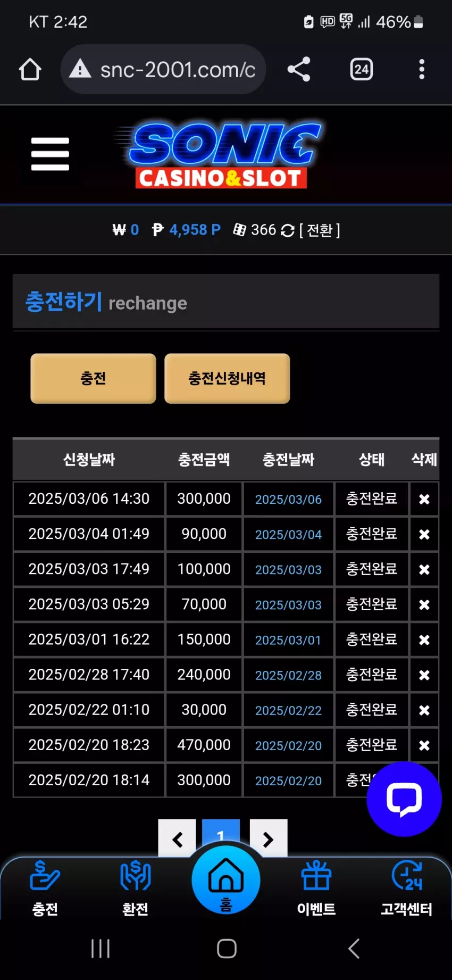This screenshot has width=452, height=980.
Task: Open the blue chat bubble widget
Action: pos(404,799)
